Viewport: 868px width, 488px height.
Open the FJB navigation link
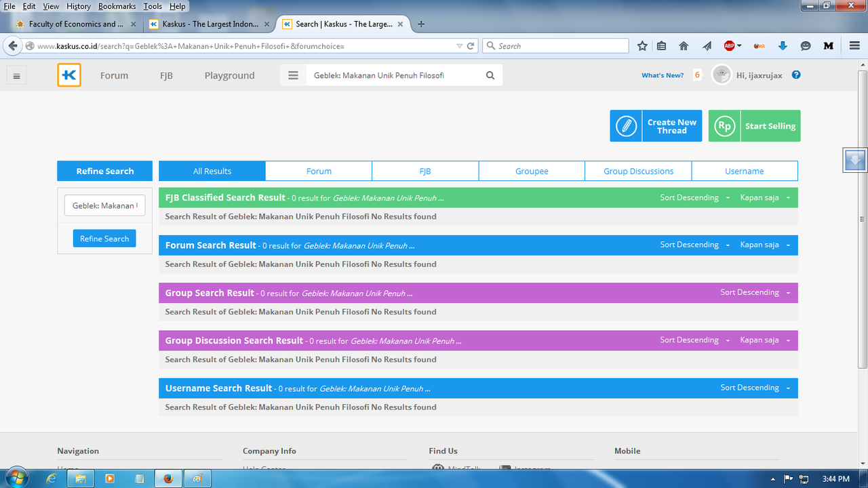coord(166,75)
